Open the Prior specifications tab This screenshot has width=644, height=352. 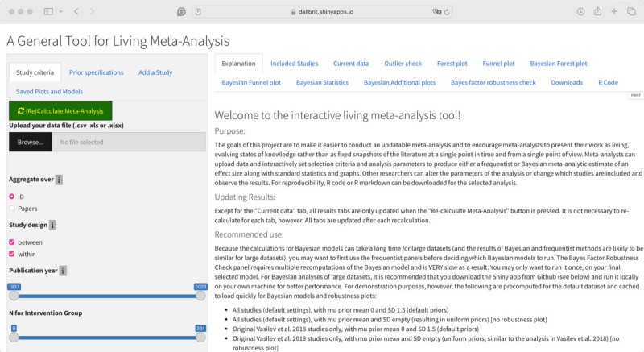(96, 72)
